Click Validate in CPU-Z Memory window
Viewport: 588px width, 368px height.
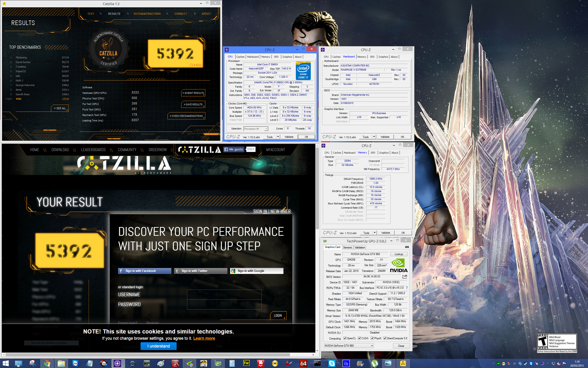[x=386, y=233]
